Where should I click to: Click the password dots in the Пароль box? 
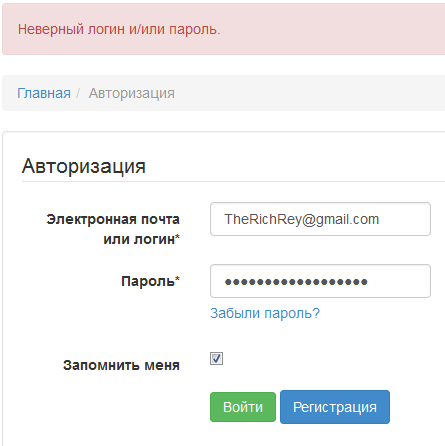(296, 282)
